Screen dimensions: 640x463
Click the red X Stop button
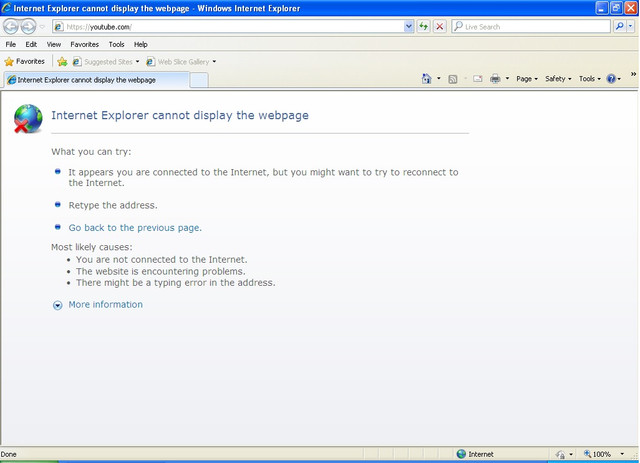tap(440, 27)
